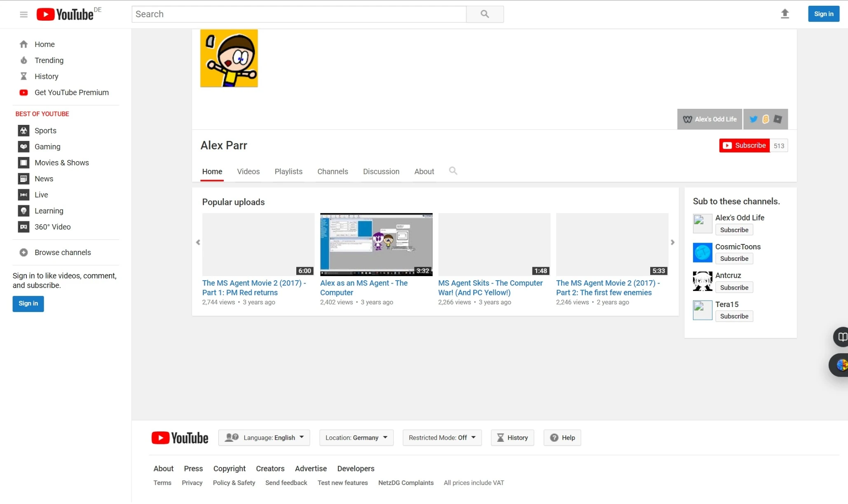Click the Help question mark button
Viewport: 848px width, 504px height.
(562, 438)
